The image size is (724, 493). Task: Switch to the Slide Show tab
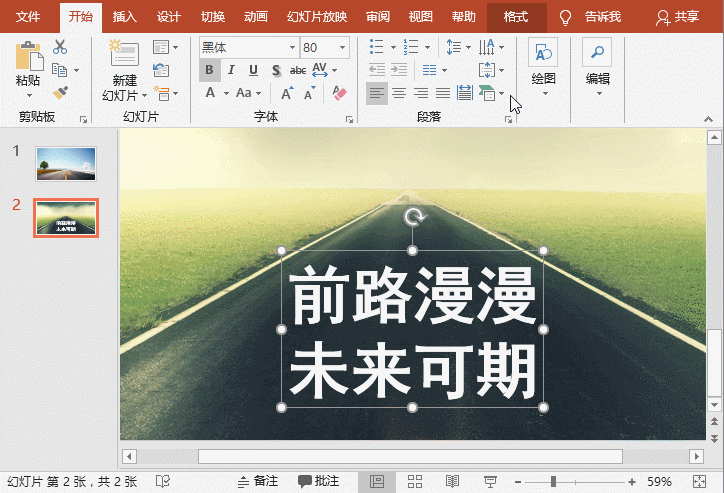(317, 17)
